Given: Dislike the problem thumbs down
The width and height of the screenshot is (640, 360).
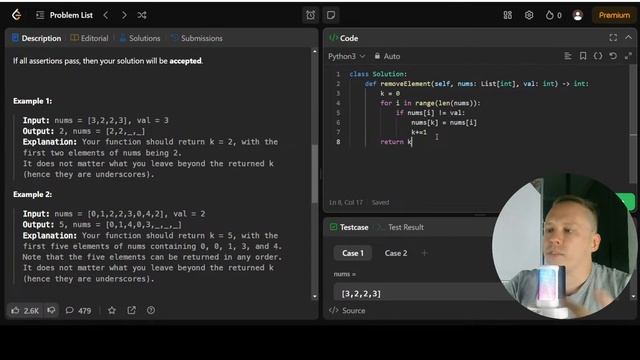Looking at the screenshot, I should [51, 310].
